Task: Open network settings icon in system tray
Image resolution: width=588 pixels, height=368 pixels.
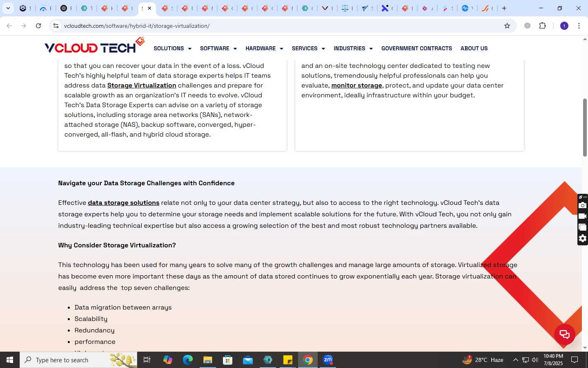Action: click(x=526, y=360)
